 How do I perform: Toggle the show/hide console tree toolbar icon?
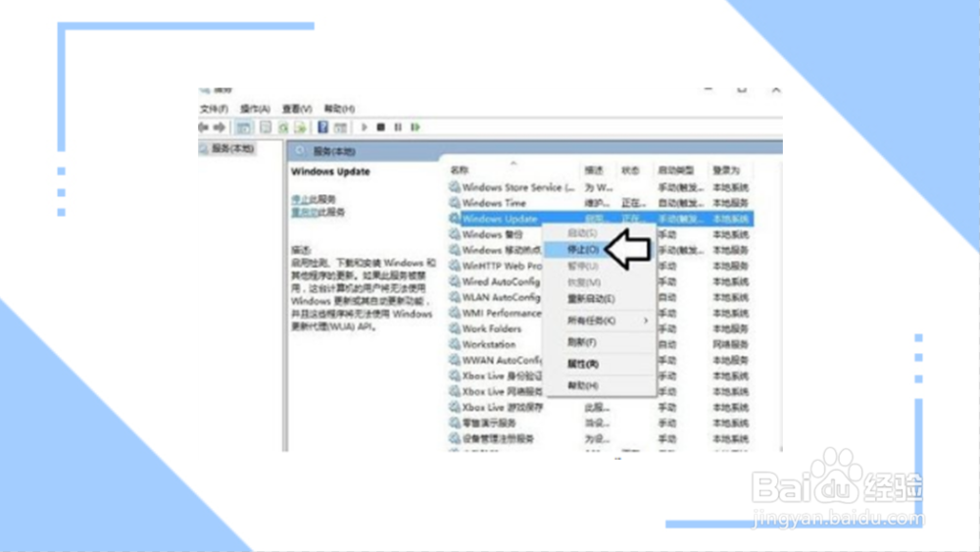[x=243, y=127]
